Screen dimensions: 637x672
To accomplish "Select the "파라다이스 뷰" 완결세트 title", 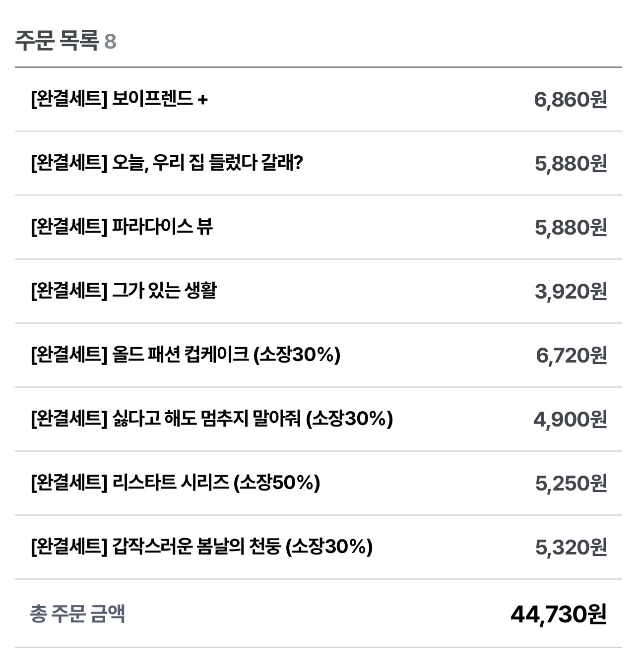I will click(122, 227).
